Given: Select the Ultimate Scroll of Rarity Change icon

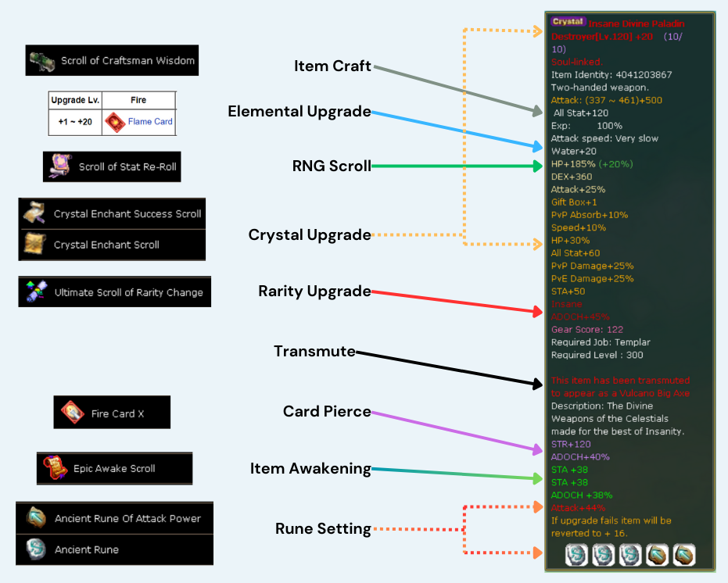Looking at the screenshot, I should click(x=36, y=292).
